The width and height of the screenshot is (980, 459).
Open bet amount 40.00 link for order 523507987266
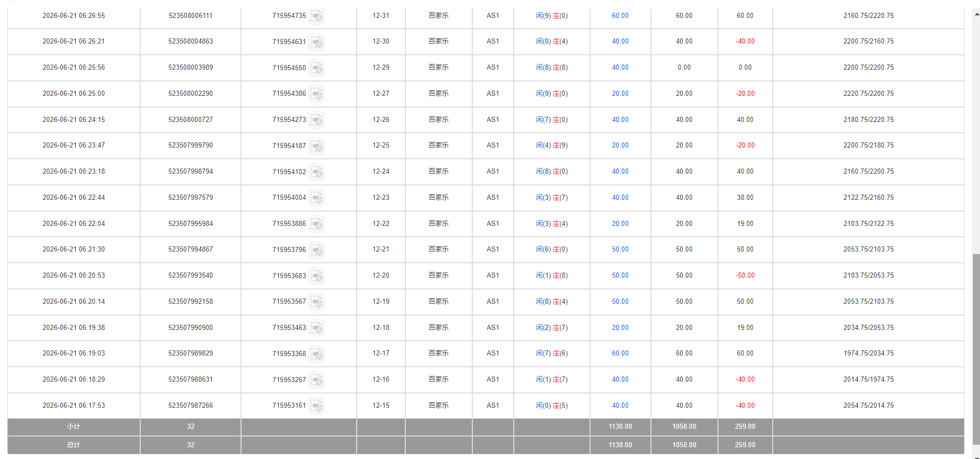click(620, 406)
